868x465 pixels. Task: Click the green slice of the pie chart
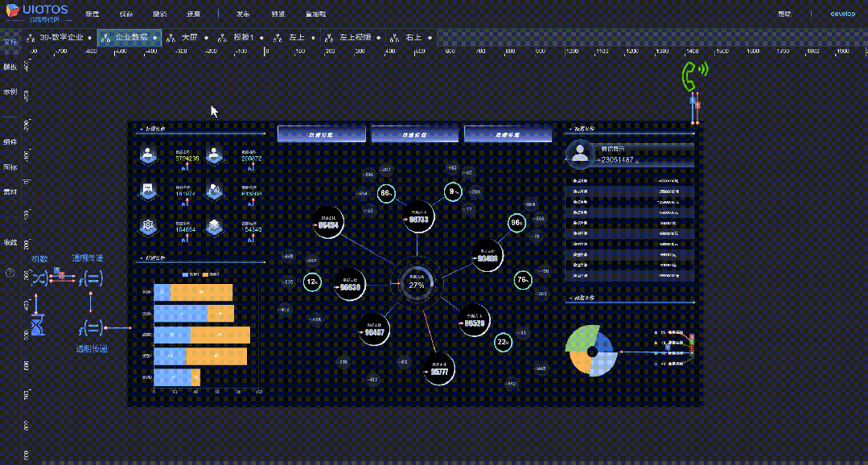582,338
